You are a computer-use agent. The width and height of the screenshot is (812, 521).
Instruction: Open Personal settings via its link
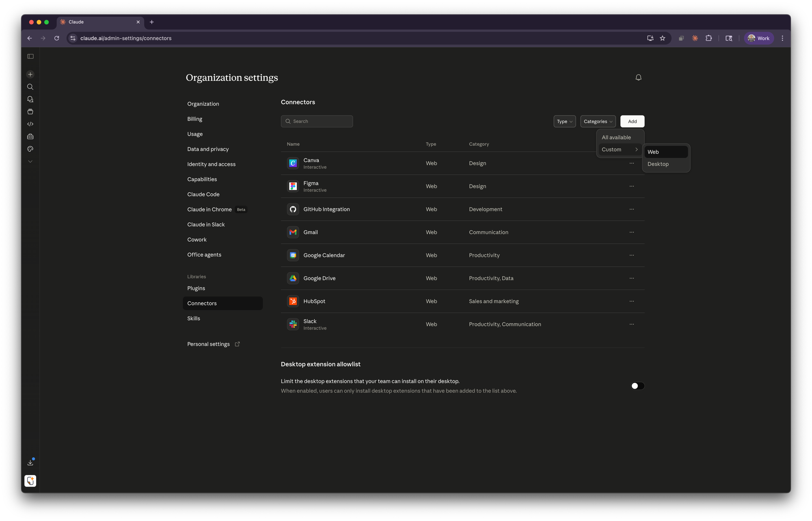pos(208,344)
